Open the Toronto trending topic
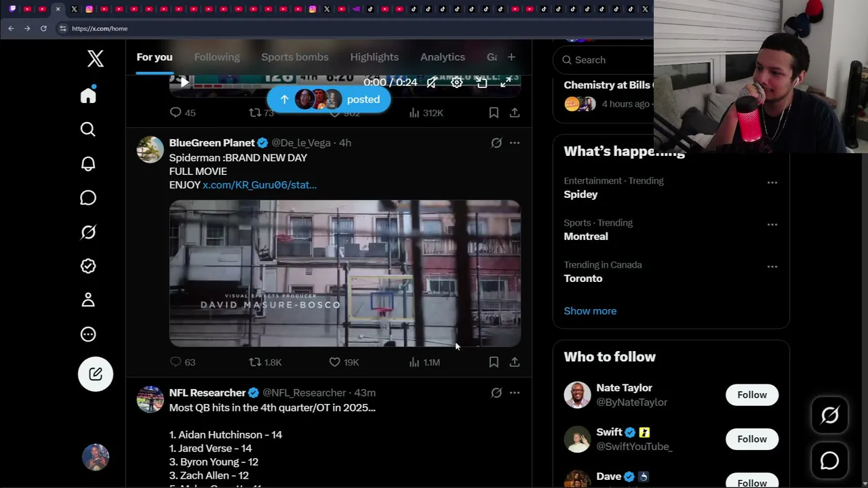This screenshot has width=868, height=488. pyautogui.click(x=583, y=279)
